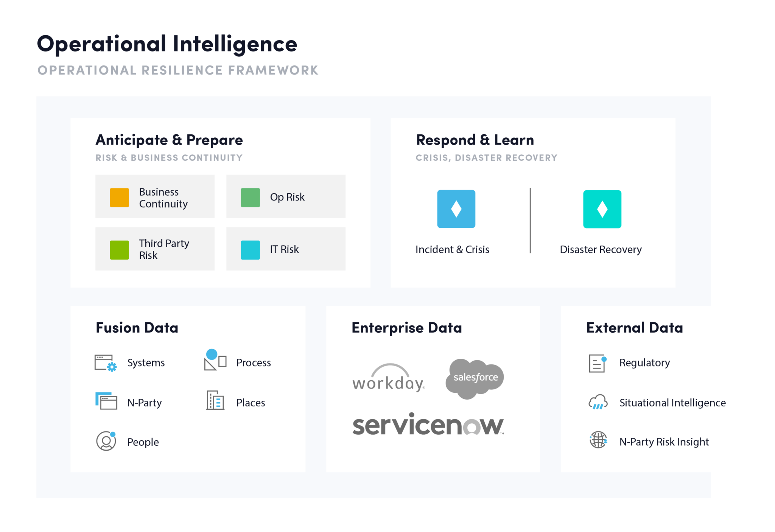Click the Systems window-gear icon
Image resolution: width=775 pixels, height=532 pixels.
click(106, 363)
